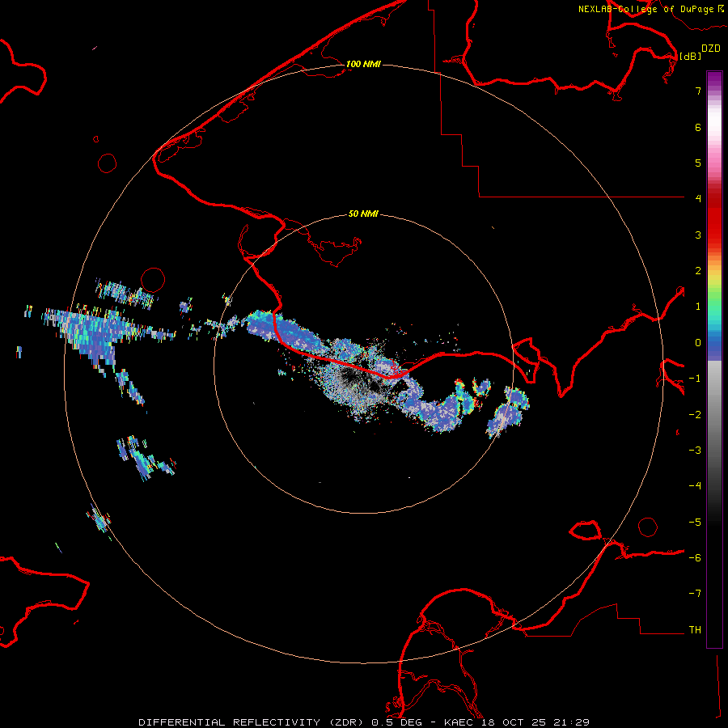
Task: Click the DIFFERENTIAL REFLECTIVITY (ZDR) caption text
Action: coord(252,722)
